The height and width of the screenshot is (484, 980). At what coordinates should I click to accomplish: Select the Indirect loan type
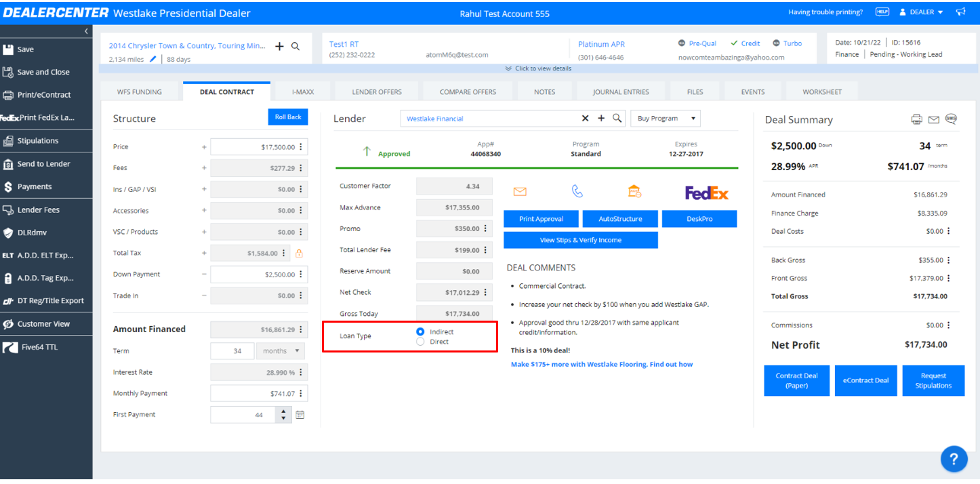click(420, 331)
